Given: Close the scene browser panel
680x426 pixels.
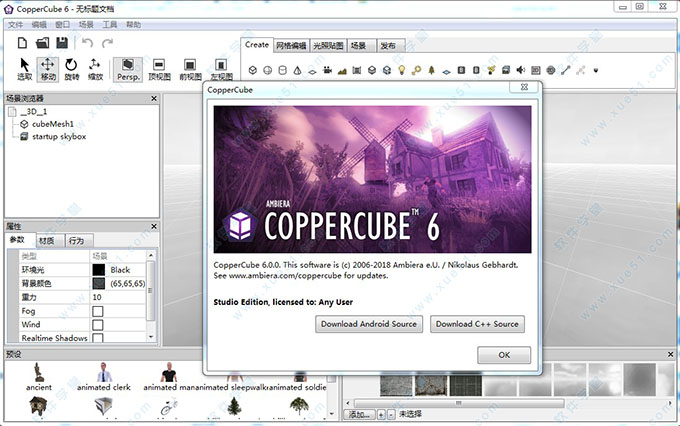Looking at the screenshot, I should pyautogui.click(x=154, y=98).
